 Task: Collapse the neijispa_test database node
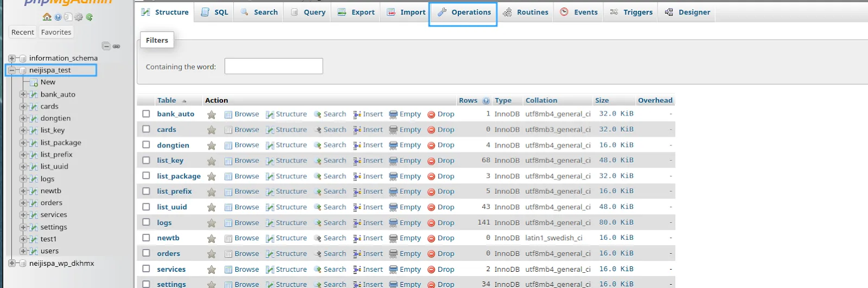[11, 70]
